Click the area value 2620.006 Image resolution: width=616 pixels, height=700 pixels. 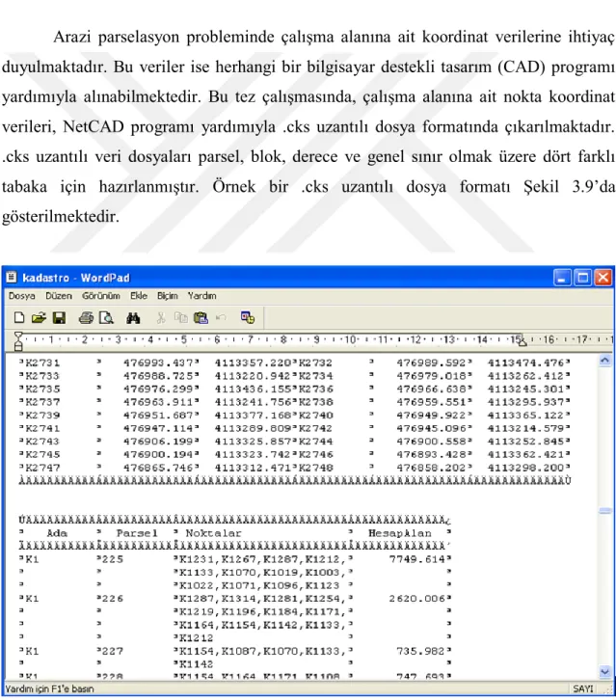(x=416, y=598)
